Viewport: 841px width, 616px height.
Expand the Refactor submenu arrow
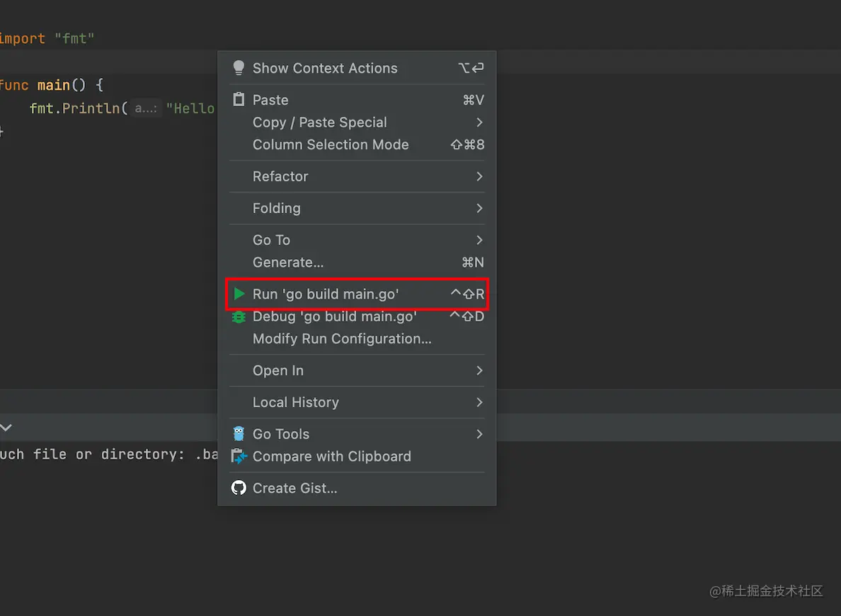click(479, 176)
